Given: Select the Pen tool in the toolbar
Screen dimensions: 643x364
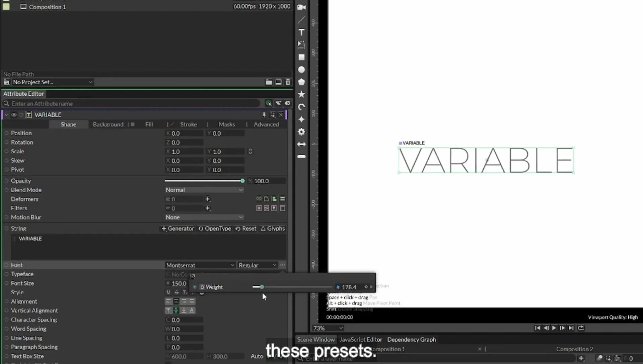Looking at the screenshot, I should click(301, 20).
